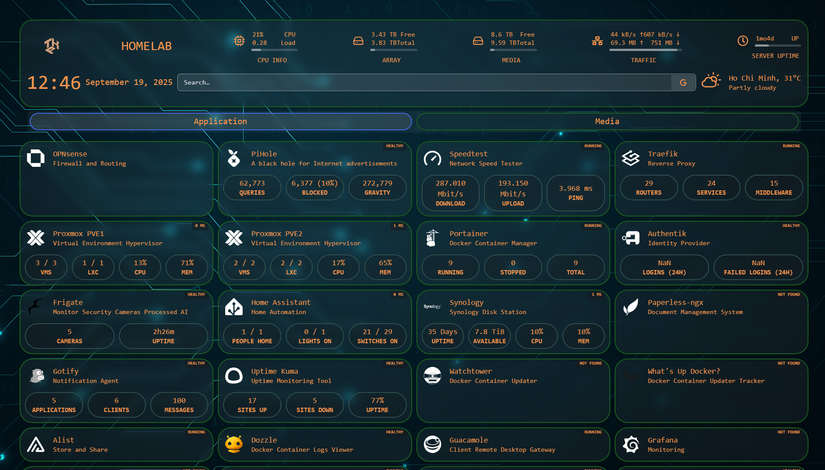Image resolution: width=825 pixels, height=470 pixels.
Task: Click the Gotify icon
Action: [x=36, y=376]
